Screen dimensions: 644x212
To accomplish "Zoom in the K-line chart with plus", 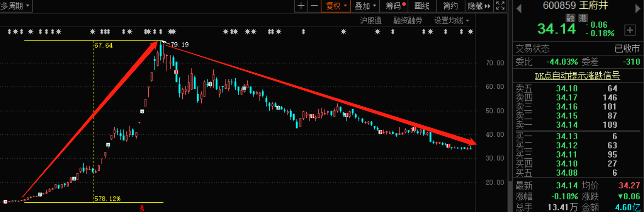I will [x=301, y=6].
